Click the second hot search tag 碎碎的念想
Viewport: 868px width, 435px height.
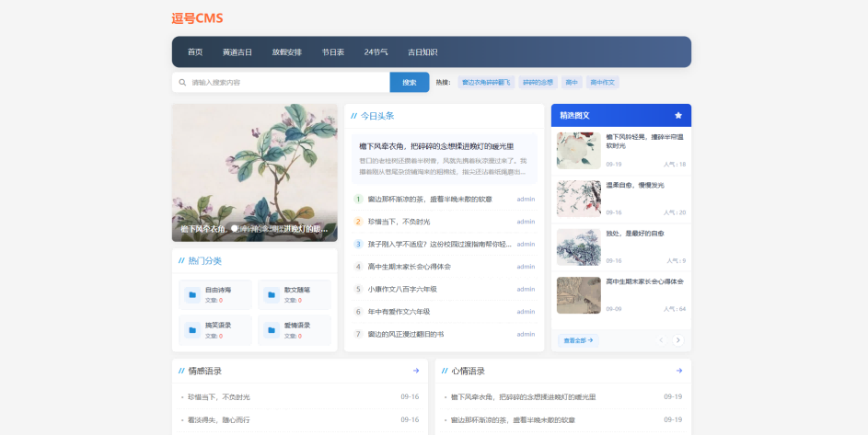pyautogui.click(x=538, y=83)
